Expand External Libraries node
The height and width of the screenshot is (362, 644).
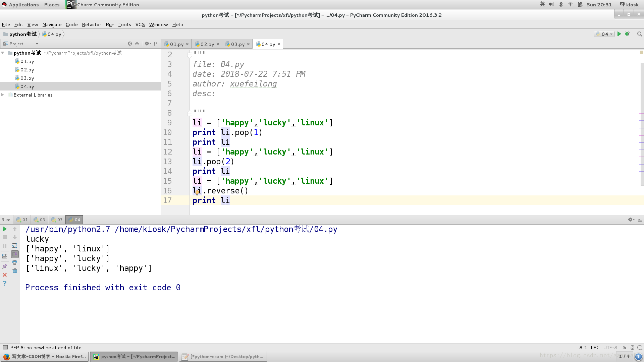[3, 95]
